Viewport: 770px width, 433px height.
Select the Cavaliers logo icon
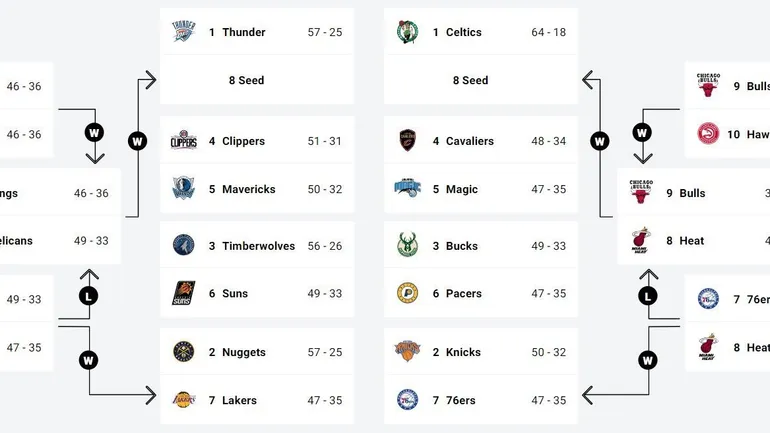coord(407,140)
